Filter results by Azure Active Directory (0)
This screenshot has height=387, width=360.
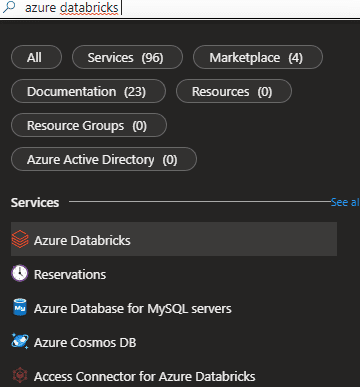point(104,159)
